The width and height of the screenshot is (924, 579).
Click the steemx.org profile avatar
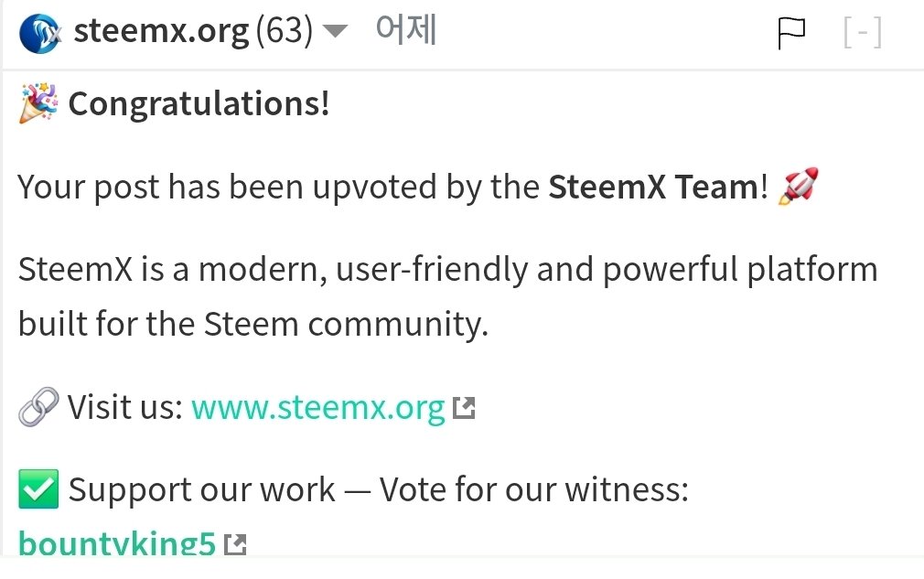(39, 34)
